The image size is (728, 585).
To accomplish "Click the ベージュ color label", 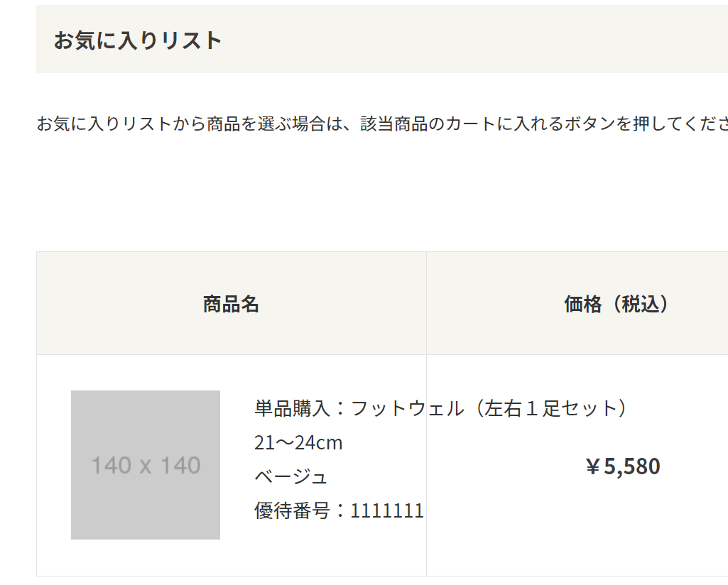I will [x=291, y=477].
